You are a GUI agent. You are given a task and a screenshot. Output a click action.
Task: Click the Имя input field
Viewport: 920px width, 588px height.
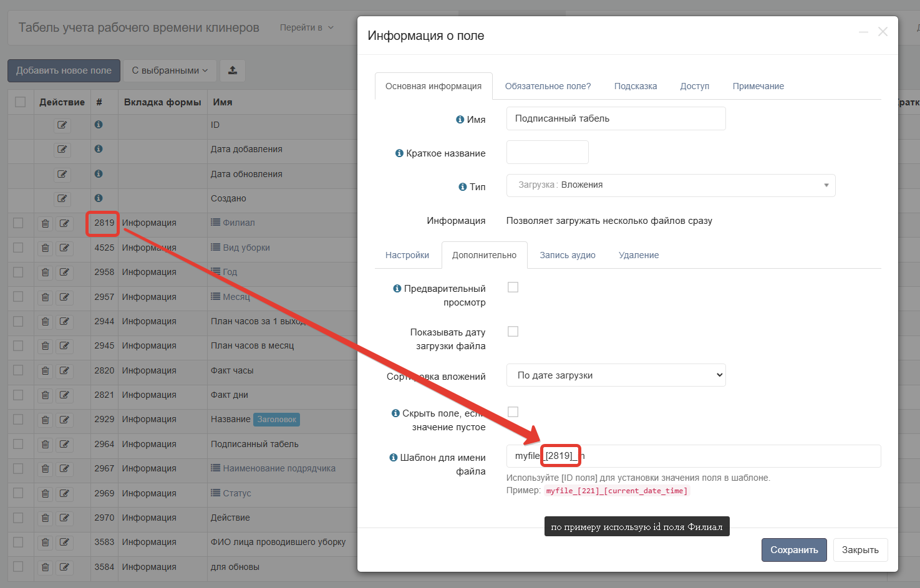pos(616,118)
